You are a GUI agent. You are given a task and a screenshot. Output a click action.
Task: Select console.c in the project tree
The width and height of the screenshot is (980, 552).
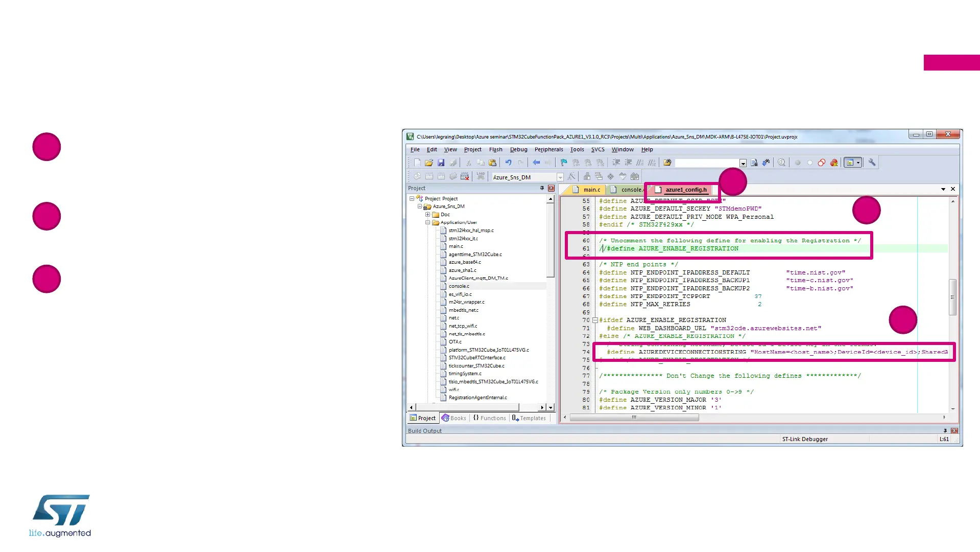click(459, 286)
